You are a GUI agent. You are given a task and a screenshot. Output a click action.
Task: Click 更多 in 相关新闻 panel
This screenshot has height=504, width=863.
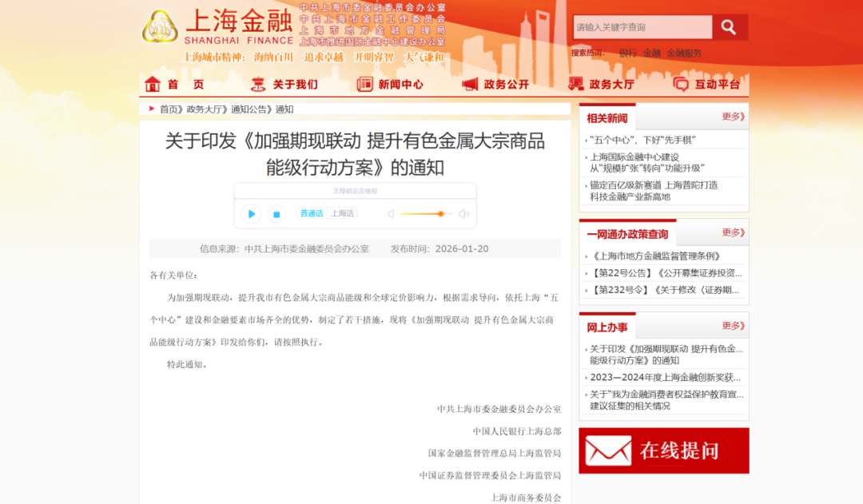tap(733, 117)
